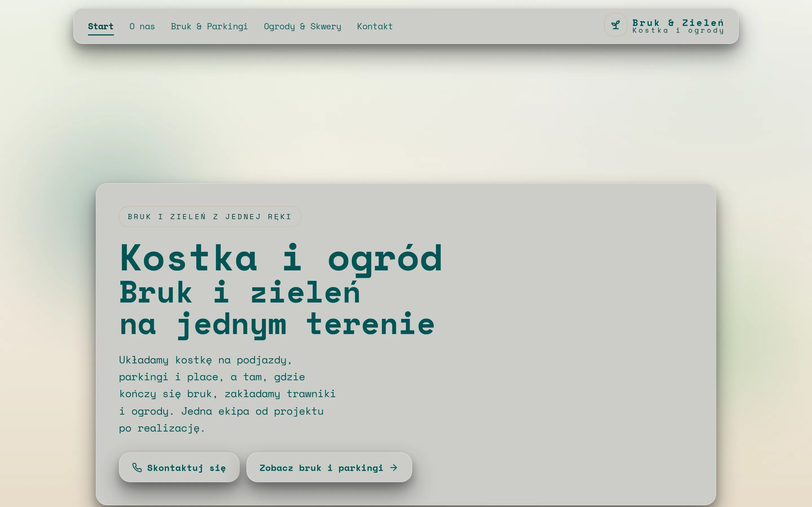Go to the O nas page
This screenshot has height=507, width=812.
tap(142, 26)
